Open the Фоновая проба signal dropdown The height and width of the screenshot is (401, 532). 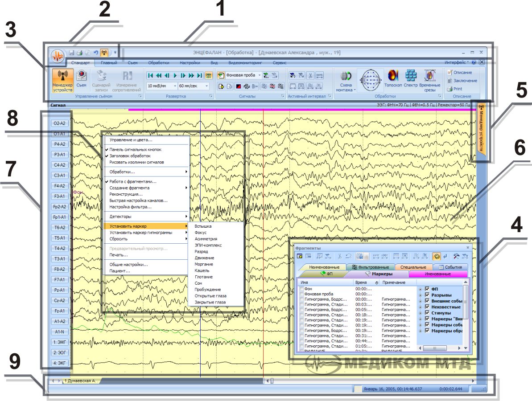260,75
